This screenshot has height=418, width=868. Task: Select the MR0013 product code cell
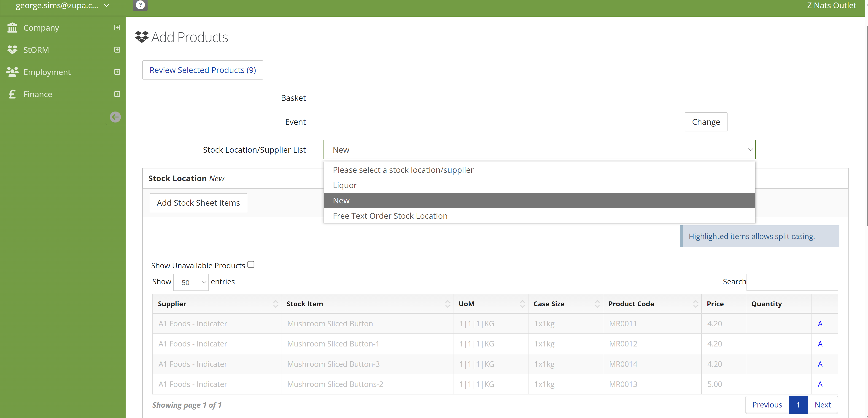click(x=652, y=384)
